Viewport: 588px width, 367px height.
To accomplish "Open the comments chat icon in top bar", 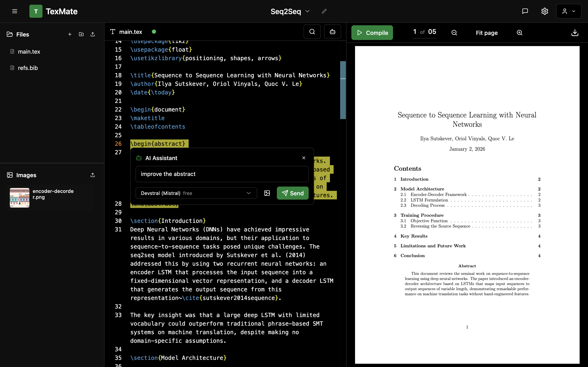I will [x=525, y=11].
